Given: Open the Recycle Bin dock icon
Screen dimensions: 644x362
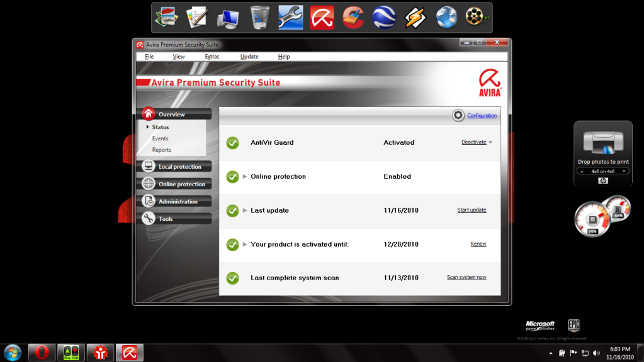Looking at the screenshot, I should 259,17.
